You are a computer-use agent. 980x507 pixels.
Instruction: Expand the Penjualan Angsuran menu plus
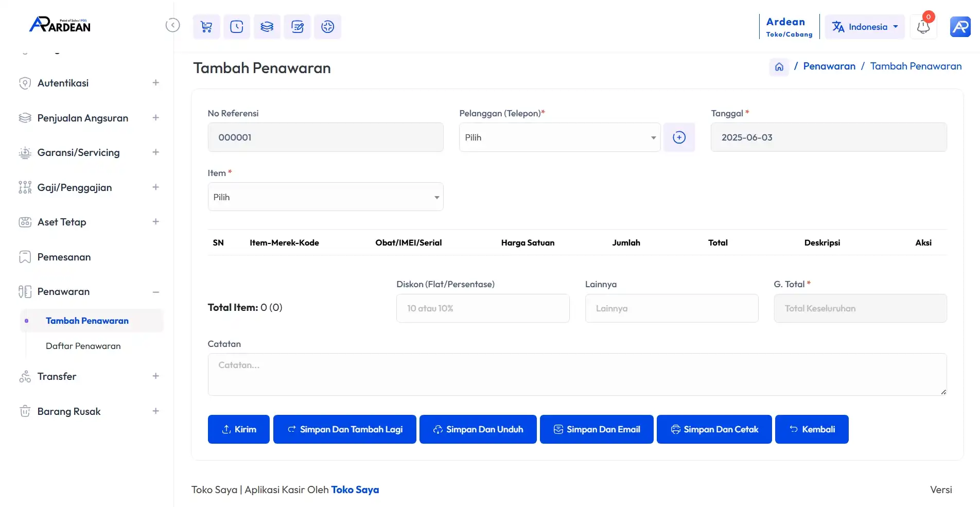pos(155,118)
